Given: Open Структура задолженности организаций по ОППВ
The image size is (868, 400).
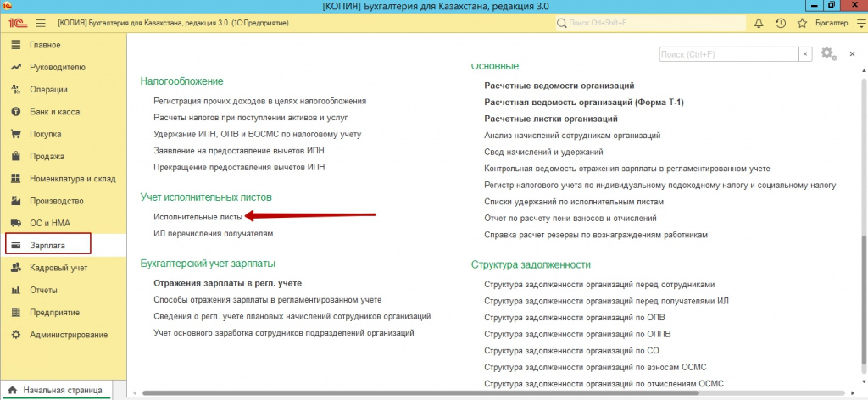Looking at the screenshot, I should [x=577, y=334].
